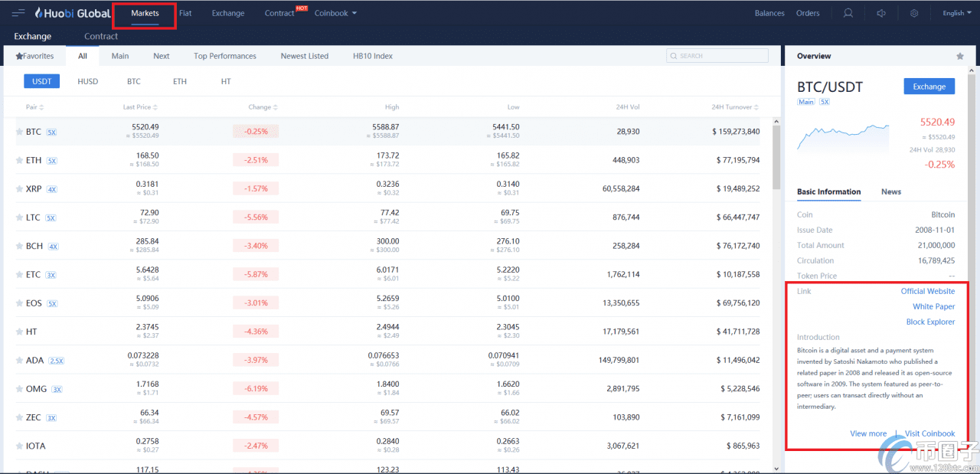Toggle favorite star for EOS row
The image size is (980, 474).
click(x=19, y=303)
